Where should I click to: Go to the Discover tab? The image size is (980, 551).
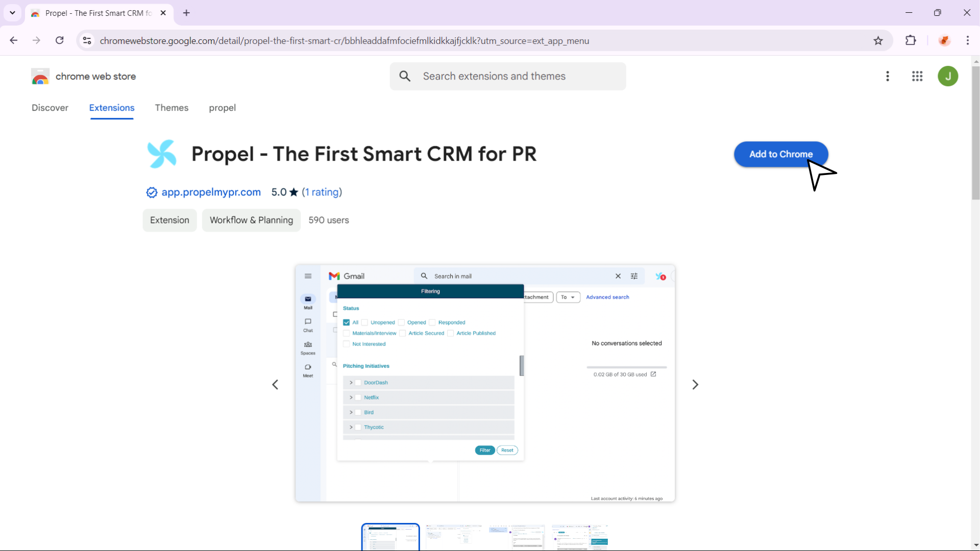[50, 108]
